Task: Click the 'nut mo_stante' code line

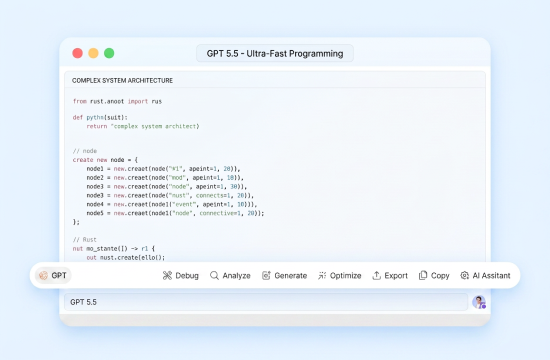Action: 114,248
